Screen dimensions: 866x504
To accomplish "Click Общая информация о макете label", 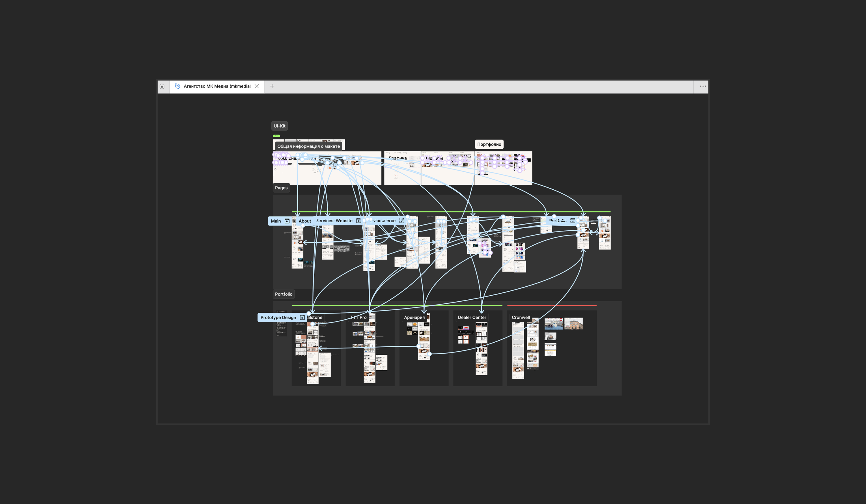I will point(308,146).
